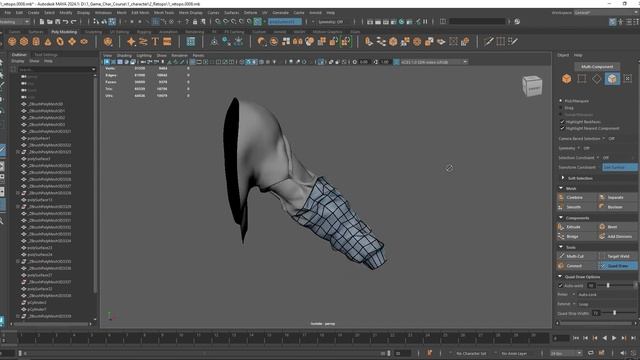Open the outliner search filter dropdown
This screenshot has width=640, height=360.
[x=93, y=69]
